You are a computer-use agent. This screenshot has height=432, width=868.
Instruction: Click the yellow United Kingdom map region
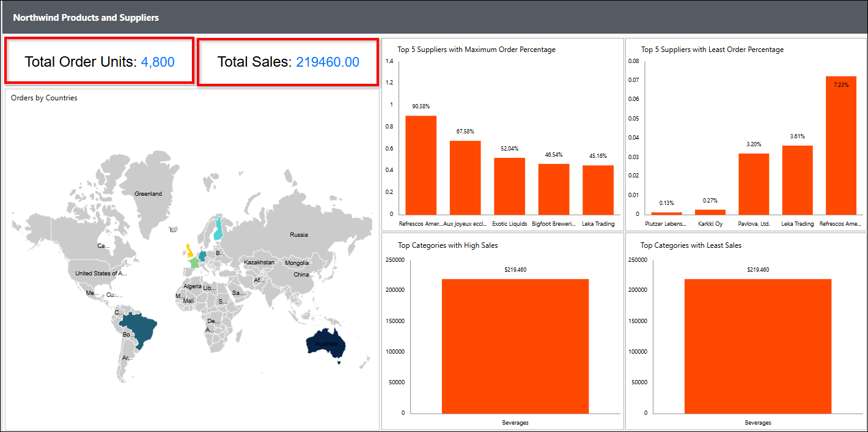tap(189, 250)
